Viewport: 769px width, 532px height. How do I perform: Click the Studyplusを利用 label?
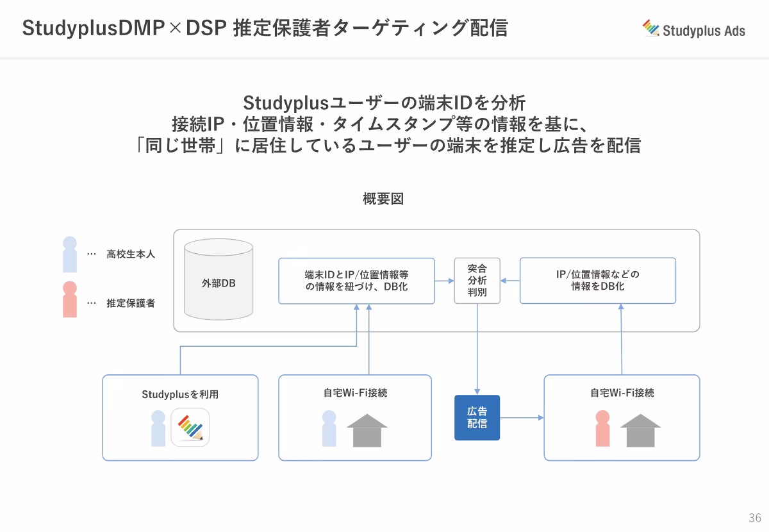180,394
